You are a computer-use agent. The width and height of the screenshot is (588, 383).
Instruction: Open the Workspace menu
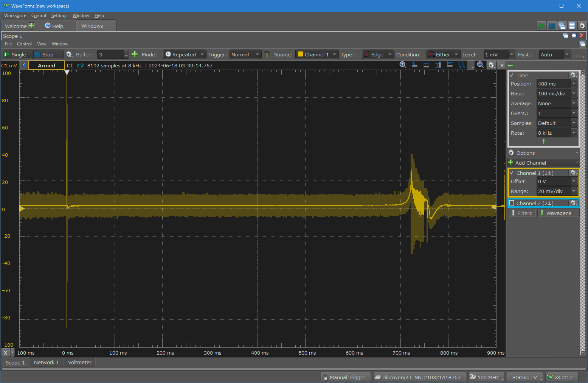(15, 16)
